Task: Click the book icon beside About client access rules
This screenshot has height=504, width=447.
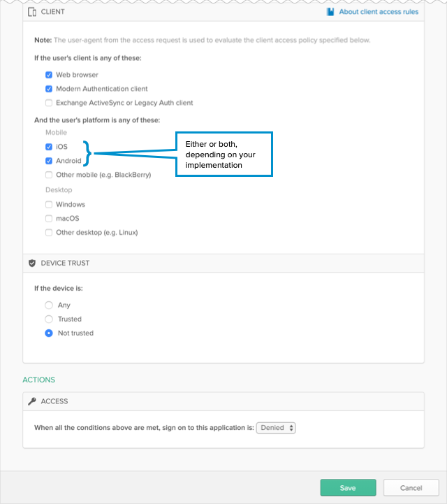Action: point(330,12)
